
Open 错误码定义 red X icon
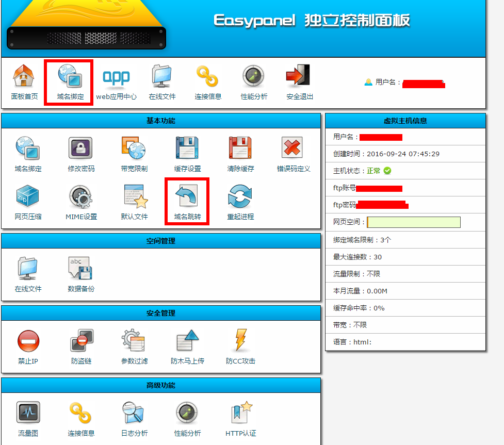point(292,147)
